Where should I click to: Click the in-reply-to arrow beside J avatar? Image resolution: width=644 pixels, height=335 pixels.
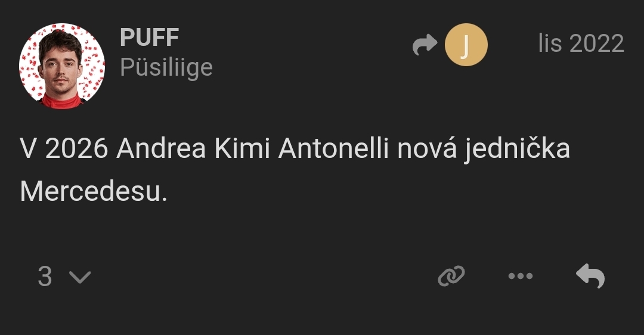point(425,46)
